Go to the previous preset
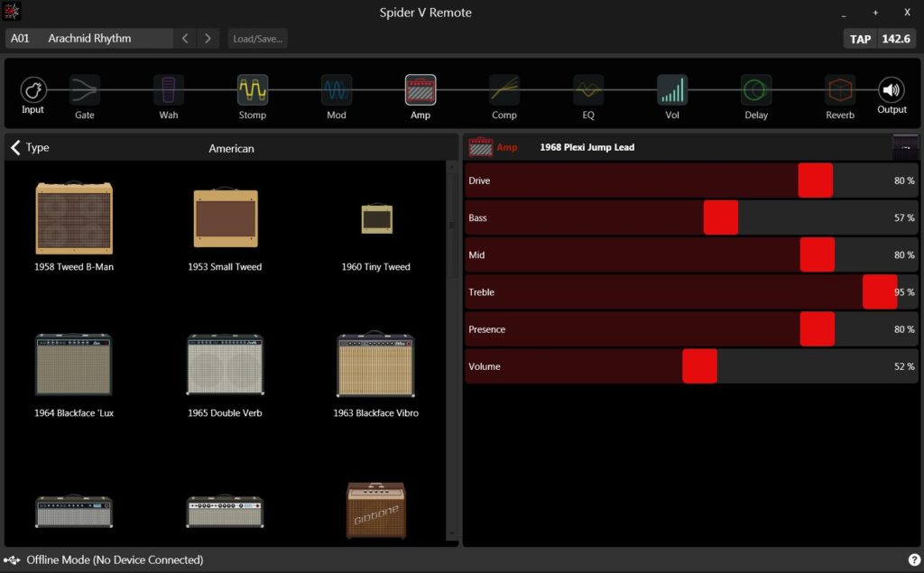The height and width of the screenshot is (573, 924). 185,38
